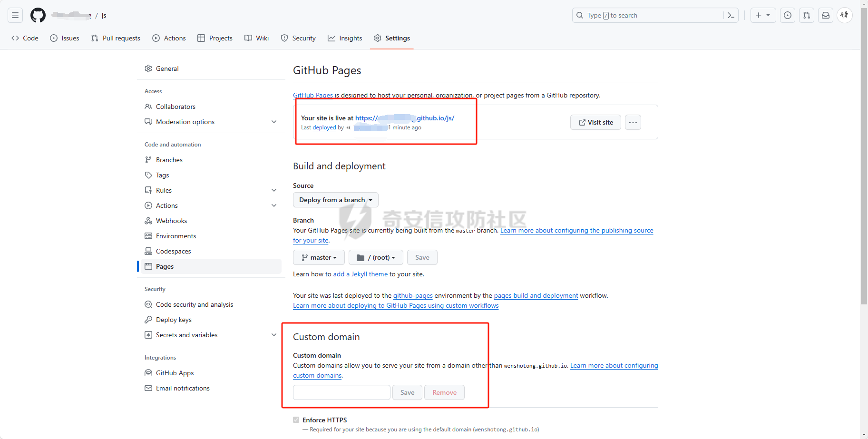This screenshot has height=439, width=868.
Task: Click the add a Jekyll theme link
Action: click(x=360, y=274)
